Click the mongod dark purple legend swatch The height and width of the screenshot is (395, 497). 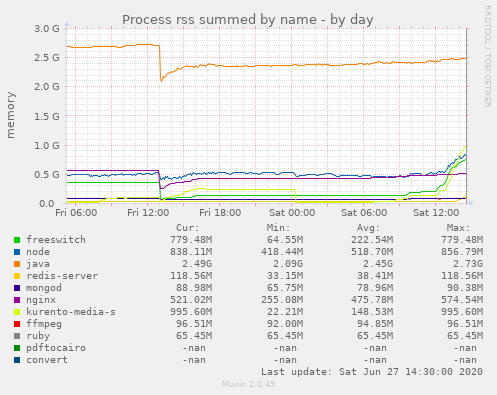(x=17, y=288)
